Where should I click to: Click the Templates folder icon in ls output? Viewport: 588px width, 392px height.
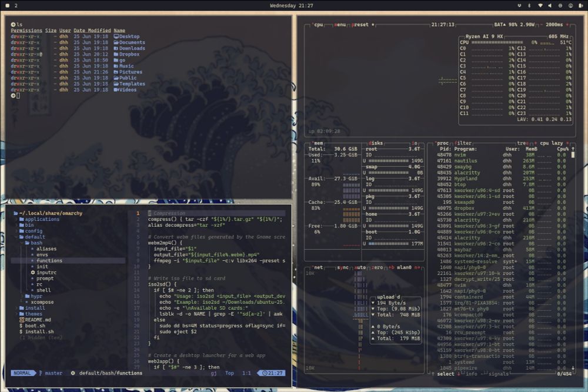tap(116, 84)
